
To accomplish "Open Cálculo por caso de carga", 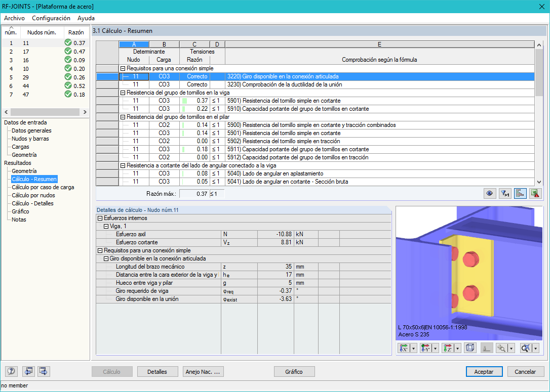I will pos(43,187).
